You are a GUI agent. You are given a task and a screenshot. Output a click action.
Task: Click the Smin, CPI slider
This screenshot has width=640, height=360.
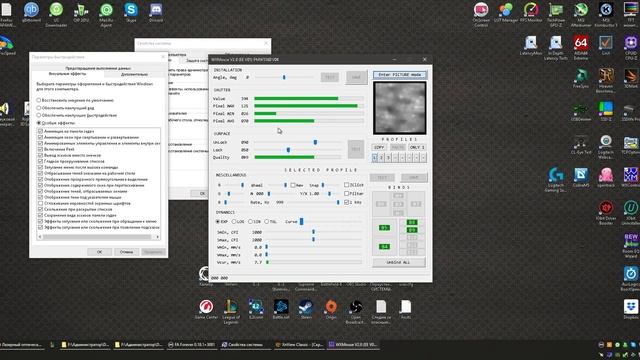point(314,232)
